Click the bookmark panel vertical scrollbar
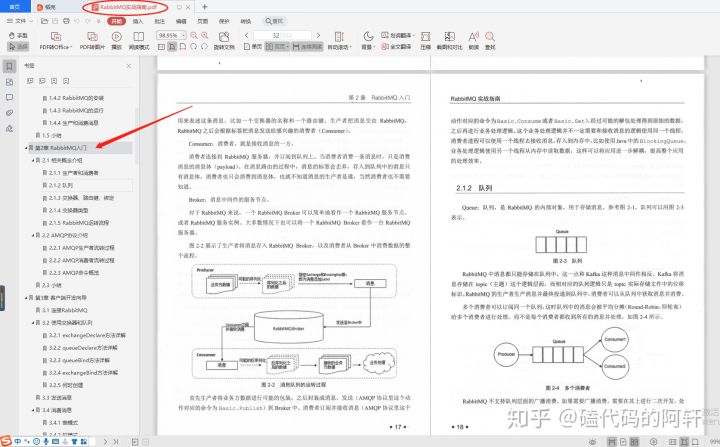 tap(136, 136)
